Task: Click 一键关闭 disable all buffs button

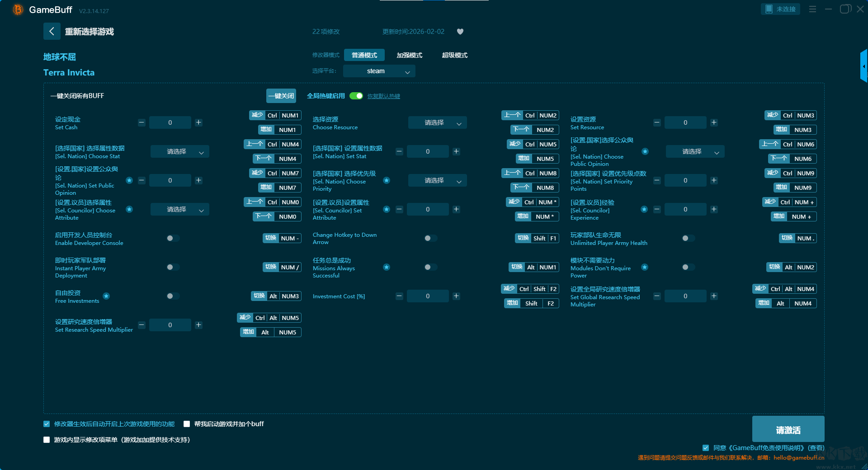Action: [281, 96]
